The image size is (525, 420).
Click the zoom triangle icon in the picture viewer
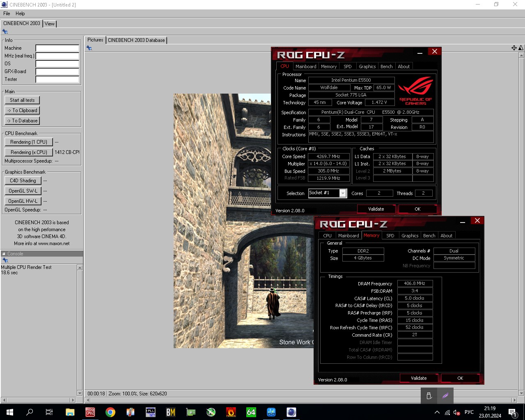pyautogui.click(x=521, y=48)
